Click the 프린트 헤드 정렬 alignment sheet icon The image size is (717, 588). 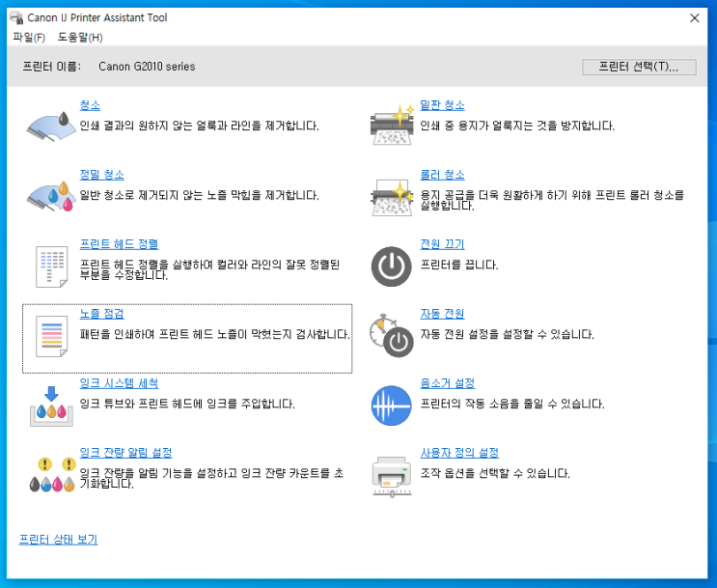point(52,266)
